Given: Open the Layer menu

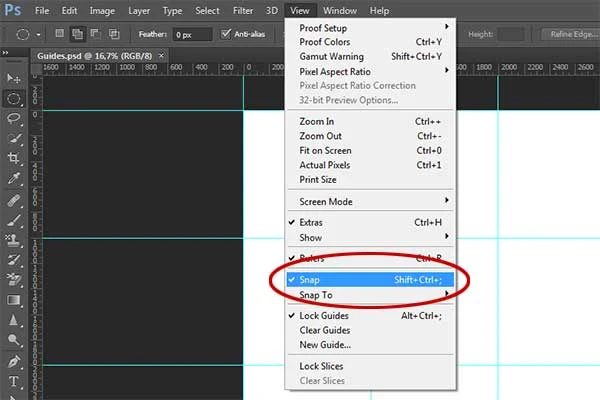Looking at the screenshot, I should [x=139, y=11].
